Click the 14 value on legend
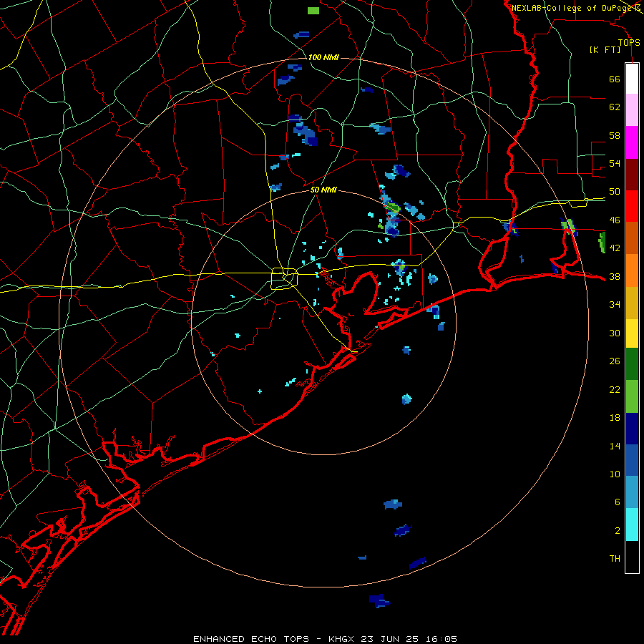644x644 pixels. point(615,446)
